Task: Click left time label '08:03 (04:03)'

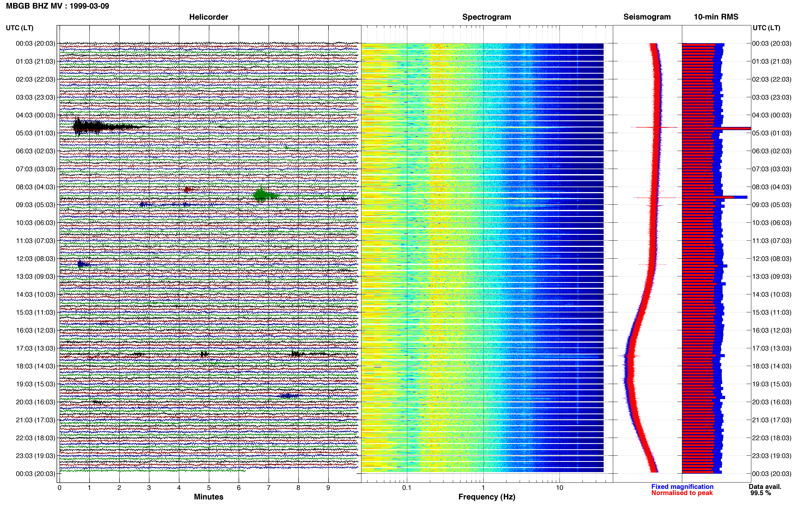Action: pos(36,187)
